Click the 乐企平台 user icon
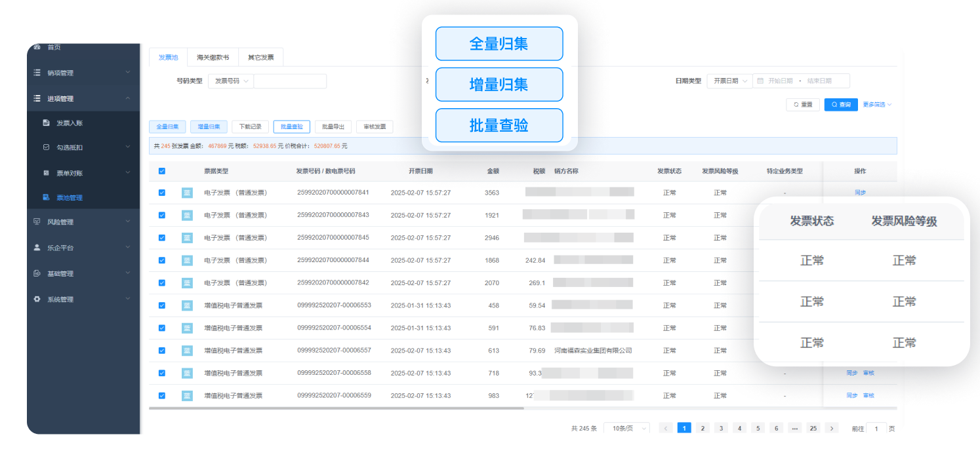The image size is (980, 464). click(37, 248)
